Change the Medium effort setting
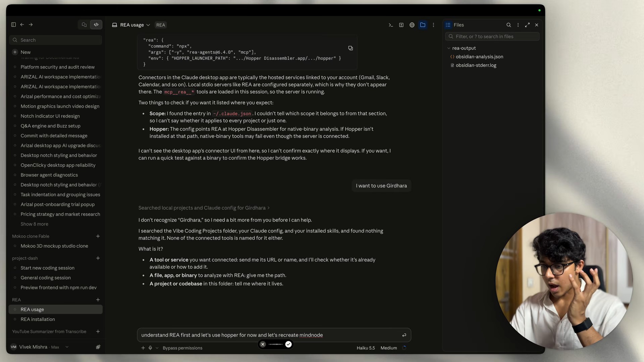This screenshot has height=362, width=644. coord(389,348)
